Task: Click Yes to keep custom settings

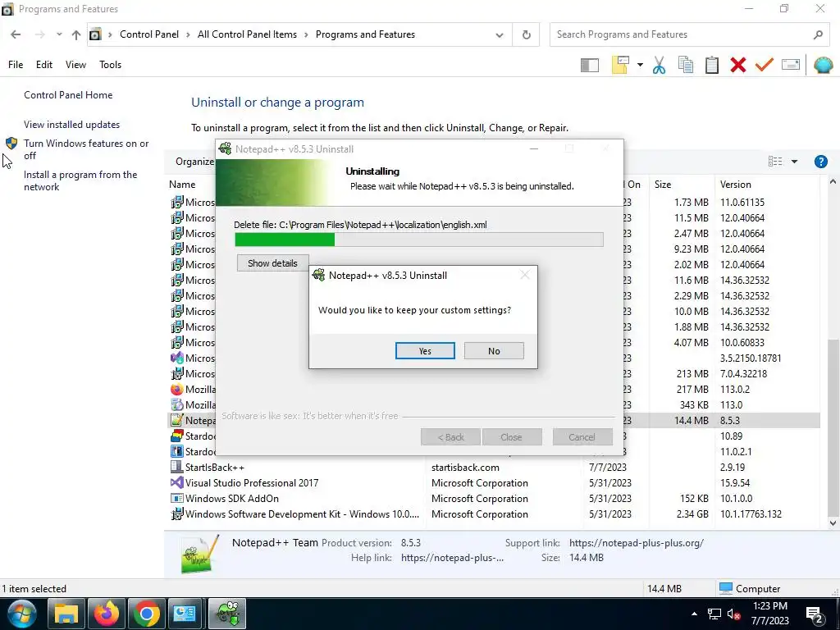Action: [425, 351]
